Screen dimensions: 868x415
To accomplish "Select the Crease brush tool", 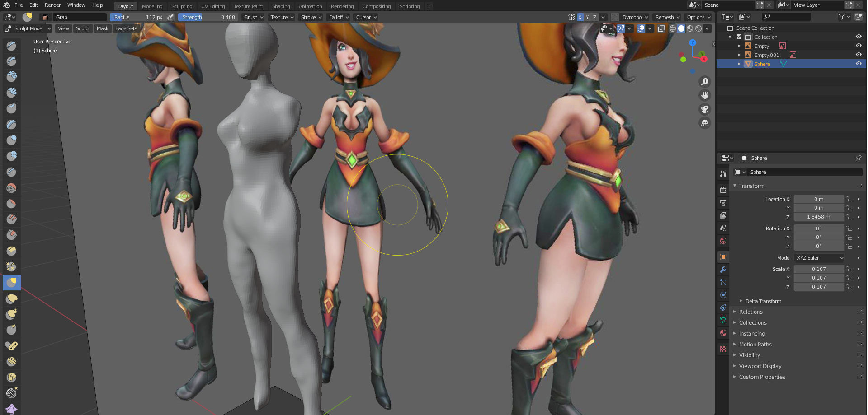I will pyautogui.click(x=11, y=172).
